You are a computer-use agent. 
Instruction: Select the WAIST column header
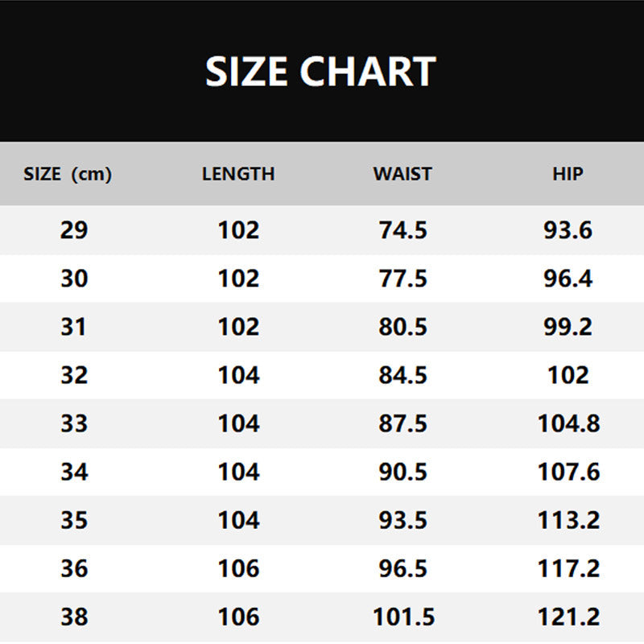(402, 174)
